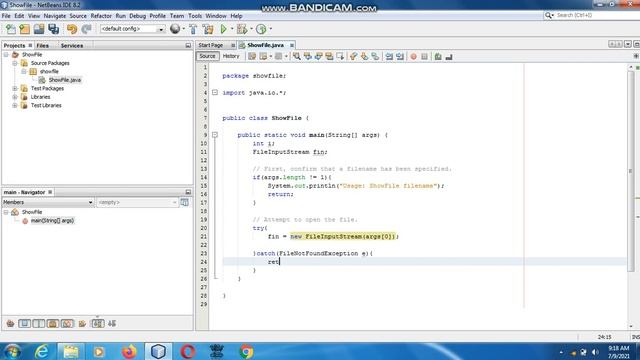Image resolution: width=640 pixels, height=360 pixels.
Task: Click the Find Previous Occurrence icon
Action: (308, 57)
